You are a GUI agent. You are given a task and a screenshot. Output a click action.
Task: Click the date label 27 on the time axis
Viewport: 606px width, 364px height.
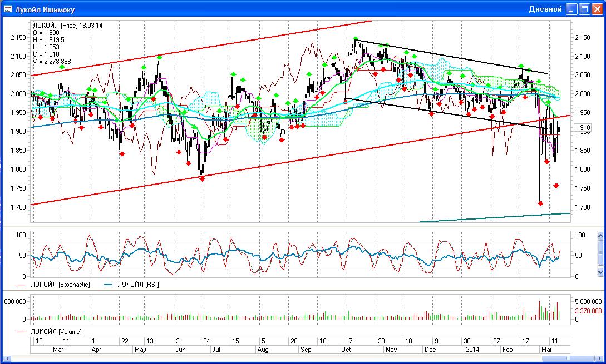[x=496, y=341]
